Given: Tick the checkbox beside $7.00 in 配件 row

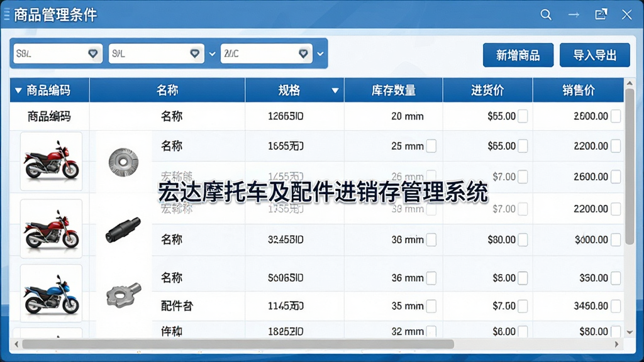Looking at the screenshot, I should coord(523,306).
